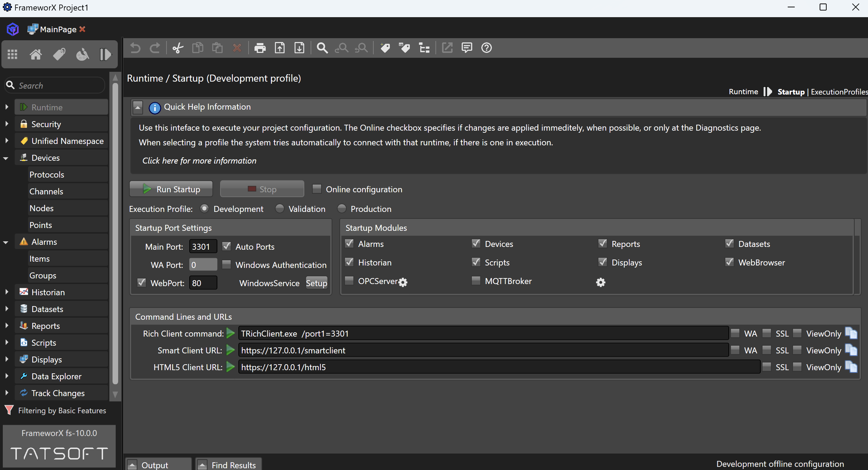
Task: Uncheck the Alarms startup module
Action: [349, 243]
